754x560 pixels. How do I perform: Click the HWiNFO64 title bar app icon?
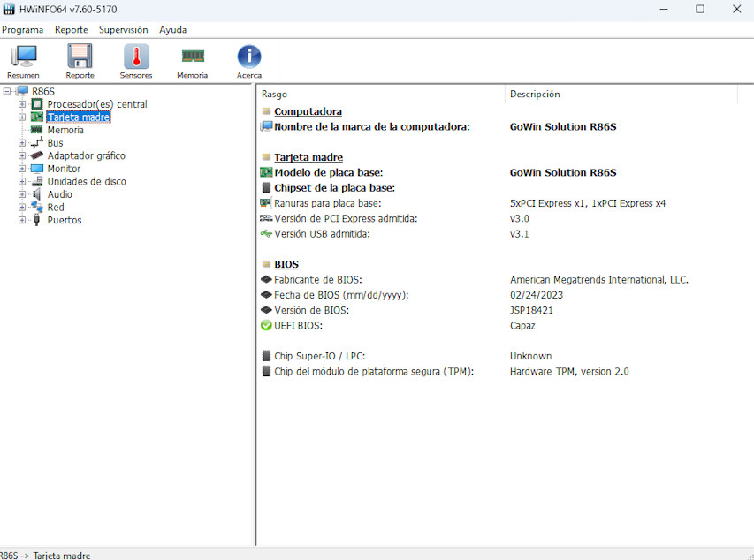[x=9, y=9]
